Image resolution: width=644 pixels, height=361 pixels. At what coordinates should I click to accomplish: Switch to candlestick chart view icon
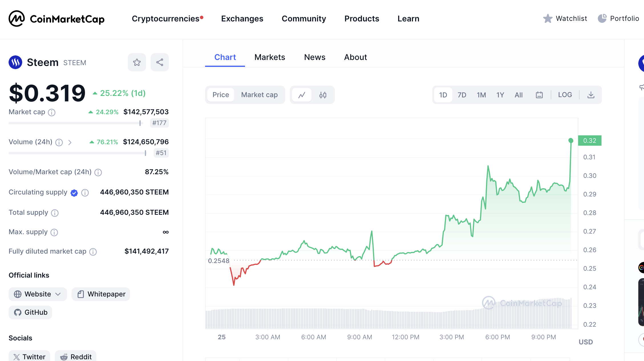323,95
